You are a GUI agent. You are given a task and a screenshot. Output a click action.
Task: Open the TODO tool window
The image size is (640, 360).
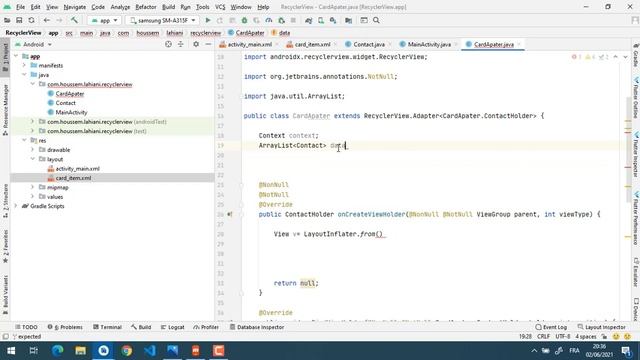[26, 327]
